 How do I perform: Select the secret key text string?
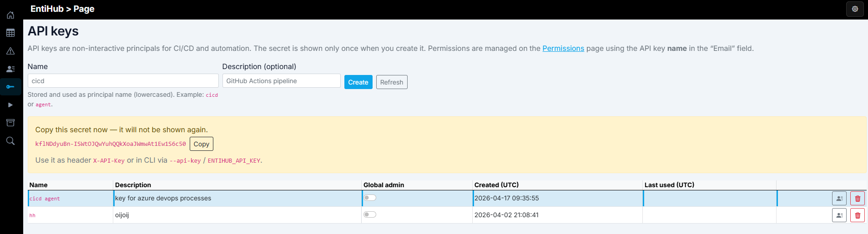pyautogui.click(x=111, y=144)
